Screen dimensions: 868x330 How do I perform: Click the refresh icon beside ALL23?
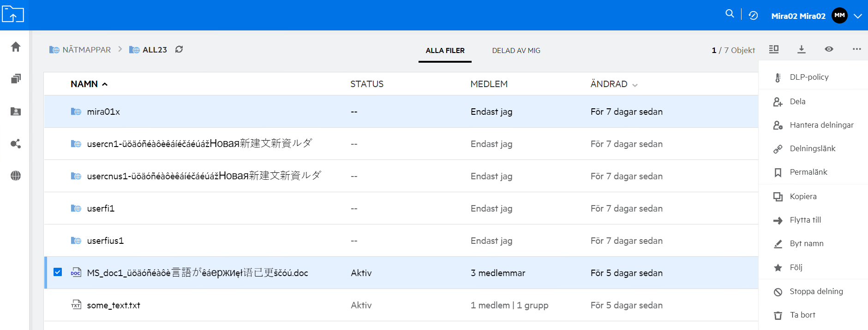(x=179, y=49)
